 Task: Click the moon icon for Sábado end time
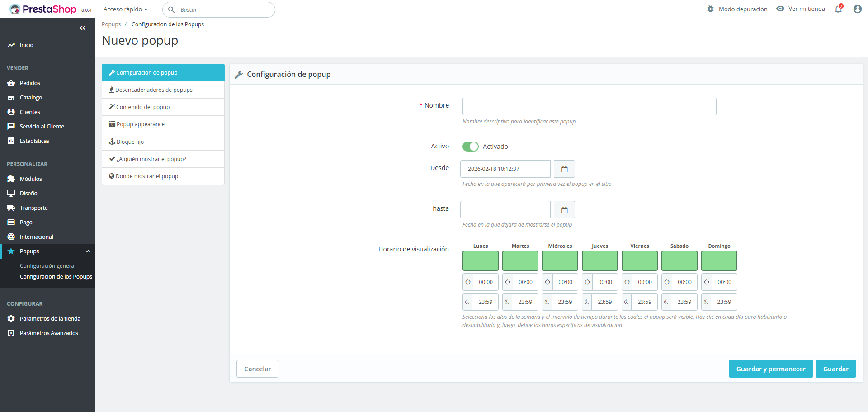pyautogui.click(x=667, y=302)
